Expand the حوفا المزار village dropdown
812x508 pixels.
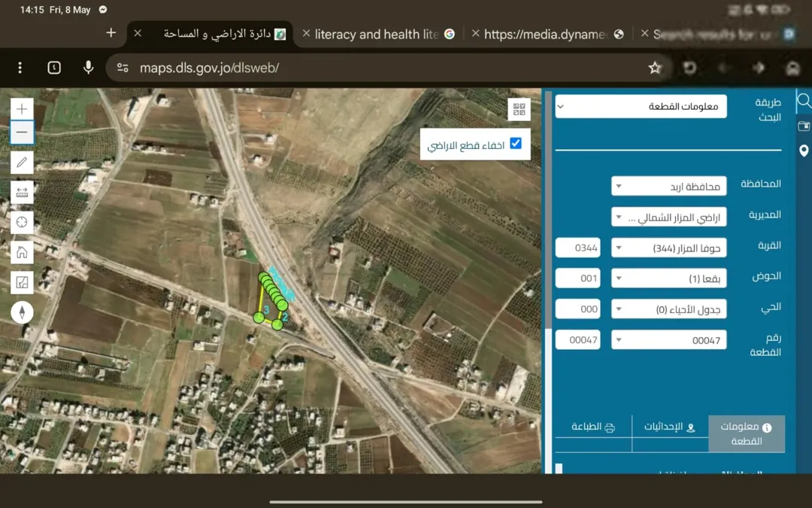[668, 248]
